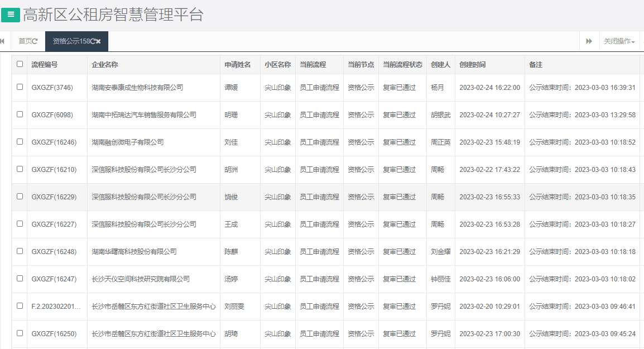Image resolution: width=644 pixels, height=349 pixels.
Task: Click the 创建时间 column header
Action: (473, 64)
